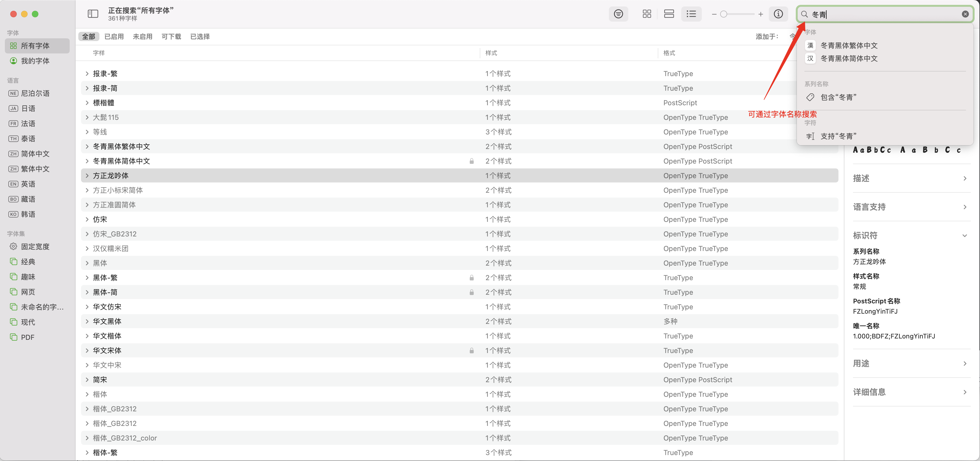Switch to the 已启用 filter tab
The height and width of the screenshot is (461, 980).
pos(114,36)
